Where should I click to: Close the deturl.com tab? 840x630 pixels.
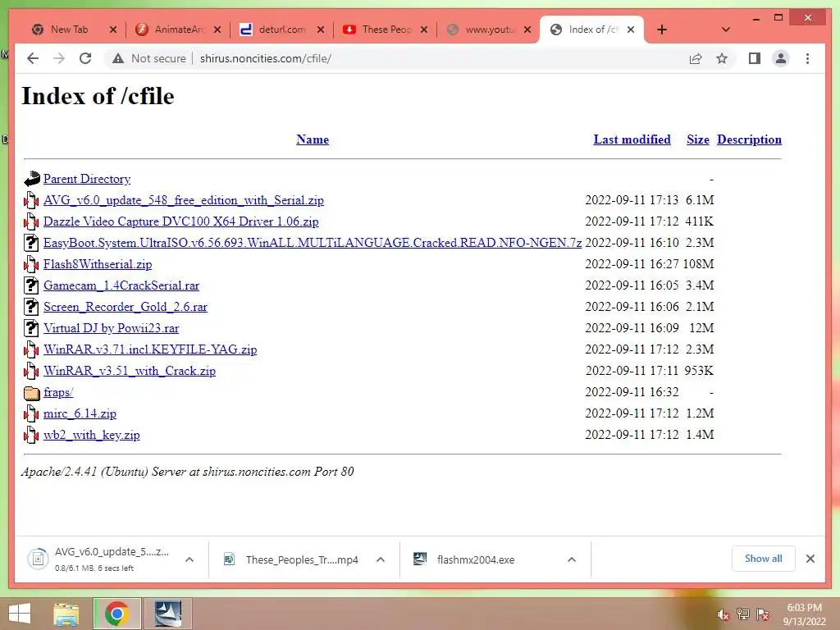point(321,30)
